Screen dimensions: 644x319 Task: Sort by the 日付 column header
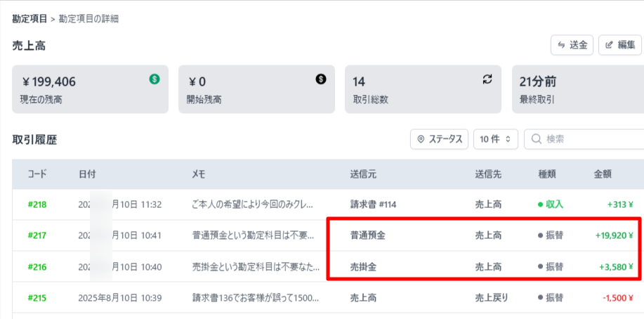tap(87, 174)
